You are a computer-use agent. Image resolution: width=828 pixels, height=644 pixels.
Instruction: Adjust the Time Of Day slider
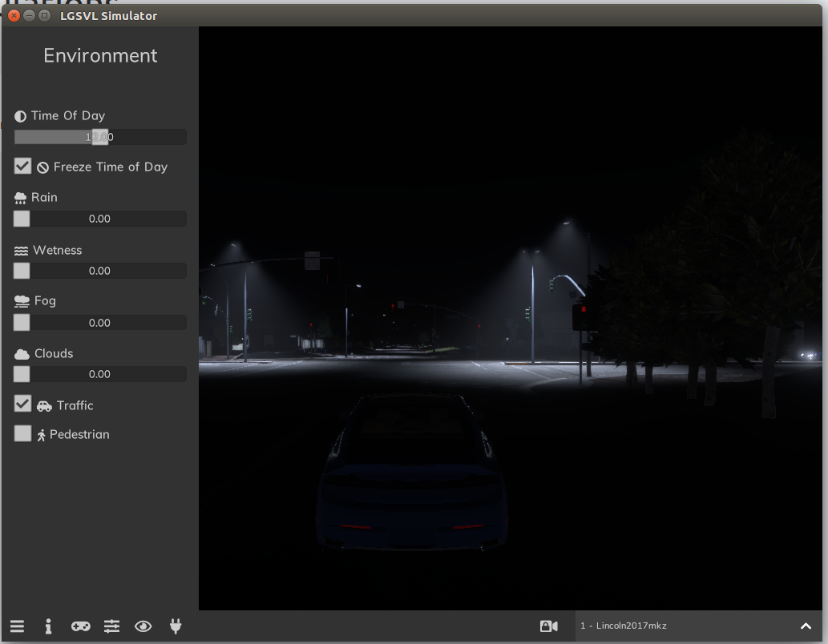tap(100, 136)
